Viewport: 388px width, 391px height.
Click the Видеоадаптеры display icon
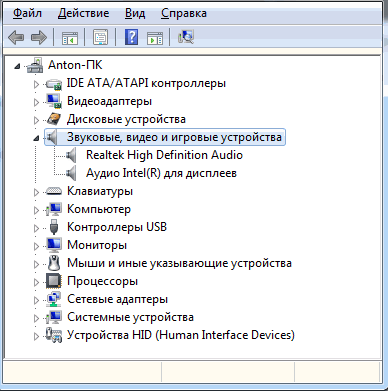(54, 101)
